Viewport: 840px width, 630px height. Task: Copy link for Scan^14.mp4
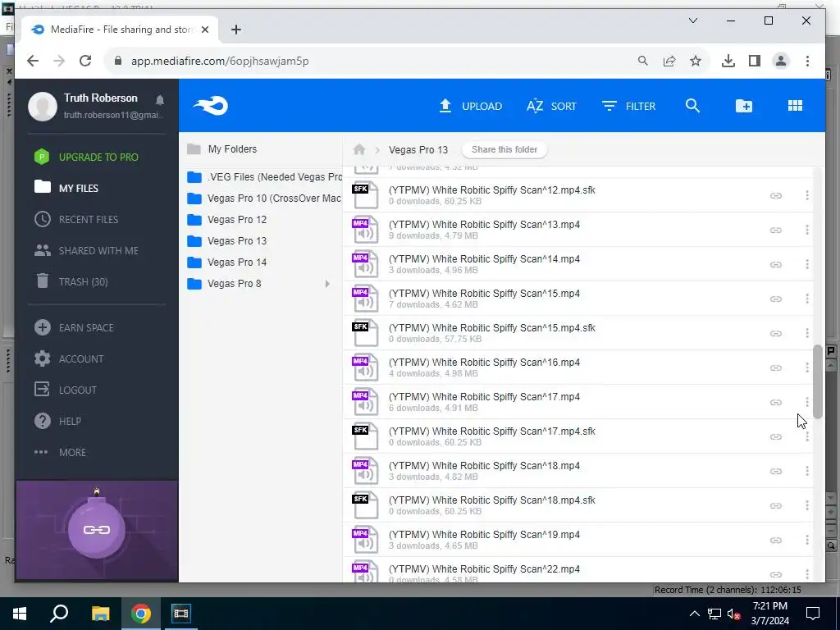pyautogui.click(x=775, y=265)
